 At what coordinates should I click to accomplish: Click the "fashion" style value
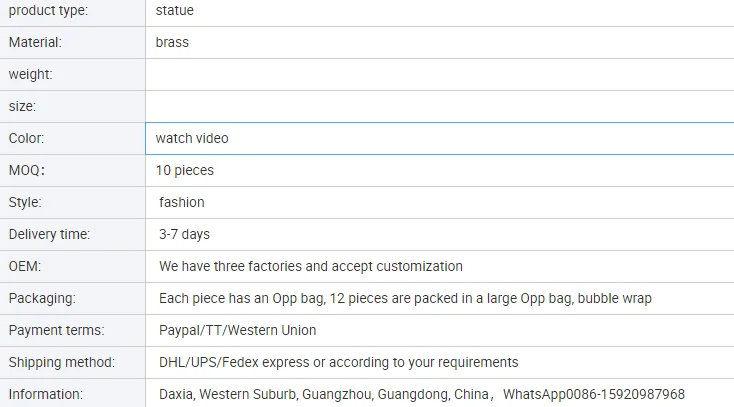(182, 203)
